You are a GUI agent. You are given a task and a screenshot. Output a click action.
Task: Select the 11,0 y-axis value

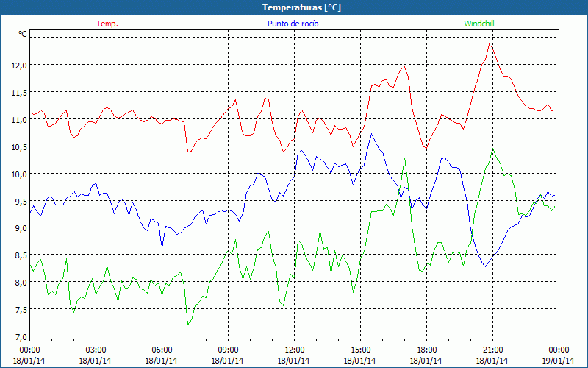pos(20,120)
